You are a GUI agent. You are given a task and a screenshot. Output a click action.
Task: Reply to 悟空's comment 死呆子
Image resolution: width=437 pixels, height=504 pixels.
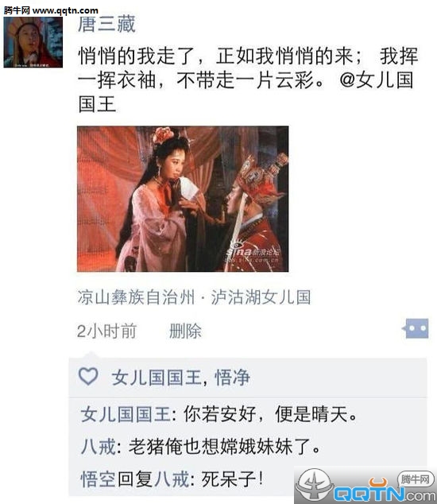[232, 479]
